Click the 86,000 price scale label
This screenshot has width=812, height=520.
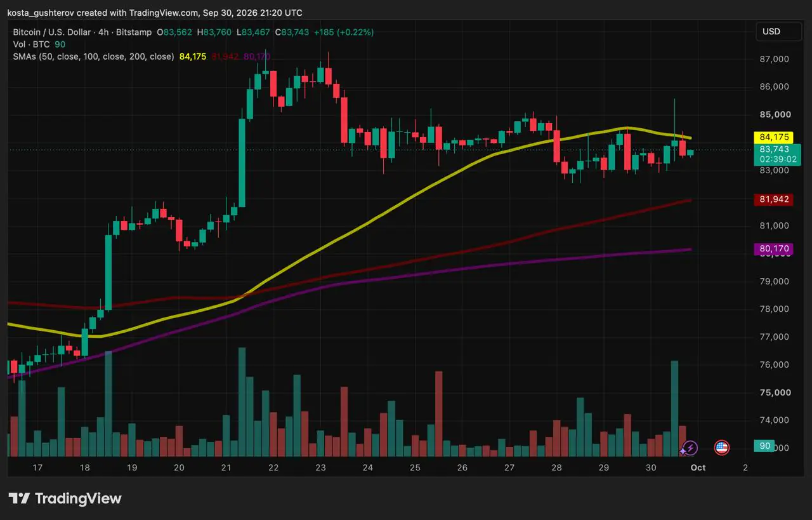(x=774, y=86)
